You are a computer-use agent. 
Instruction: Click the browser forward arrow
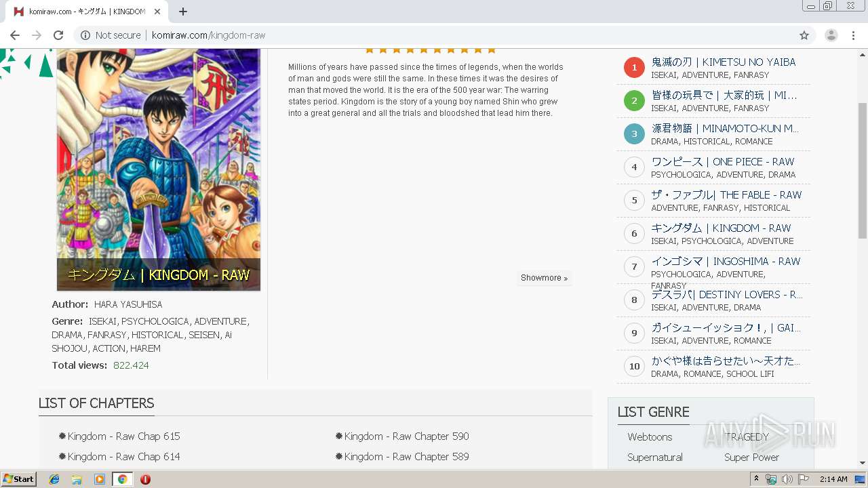coord(37,35)
